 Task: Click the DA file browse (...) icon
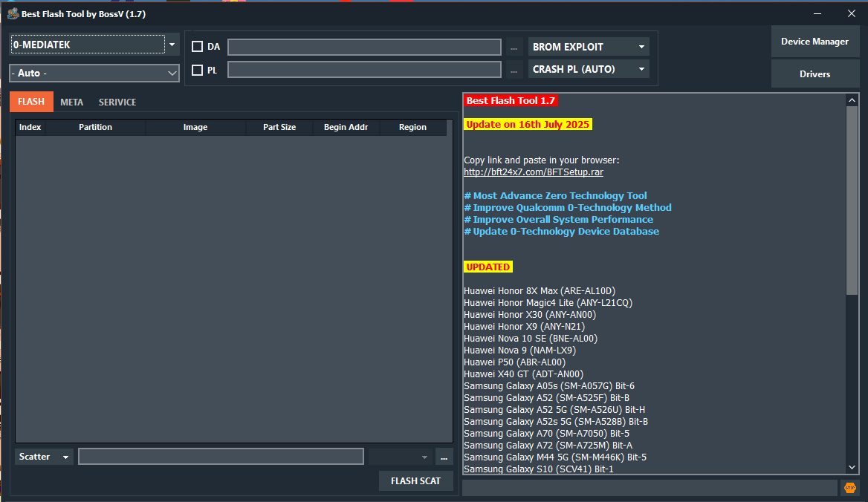tap(514, 47)
